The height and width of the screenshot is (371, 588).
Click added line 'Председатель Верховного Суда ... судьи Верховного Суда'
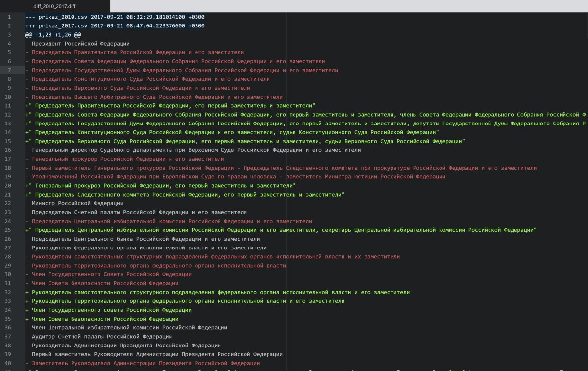pyautogui.click(x=245, y=141)
